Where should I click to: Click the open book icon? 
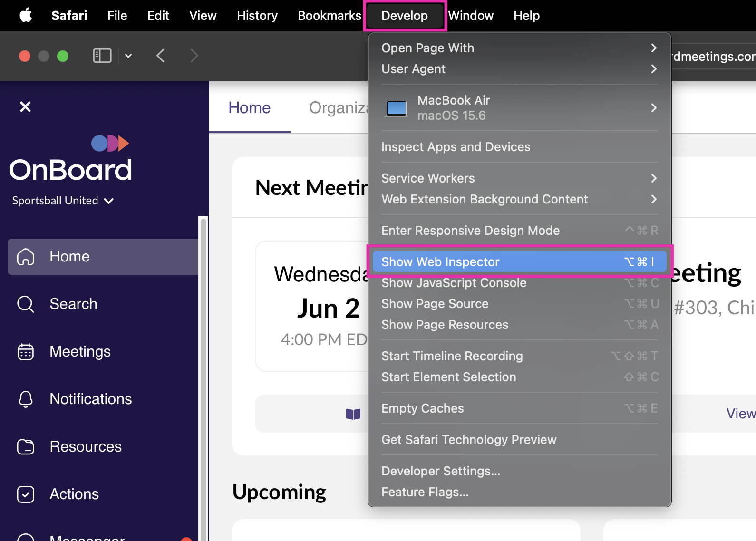click(x=353, y=414)
